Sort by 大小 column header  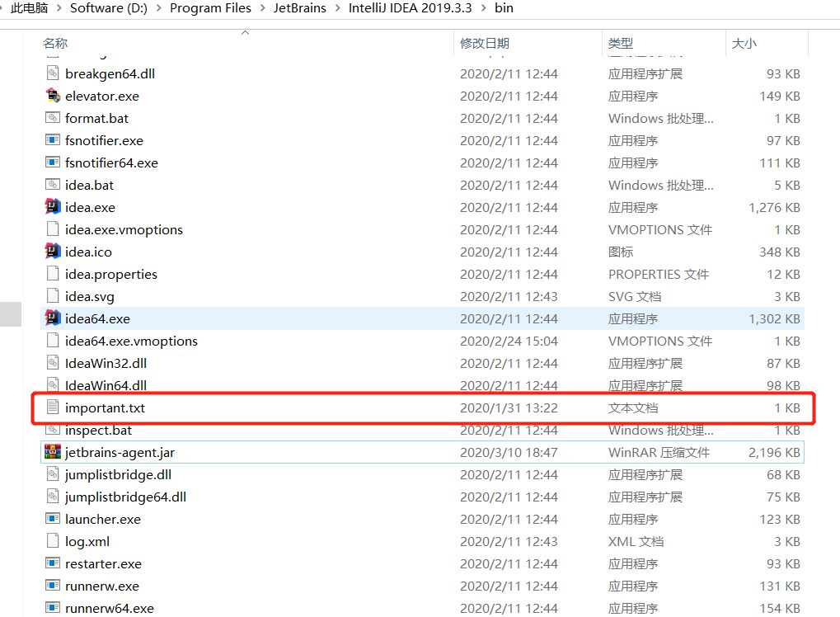tap(744, 44)
